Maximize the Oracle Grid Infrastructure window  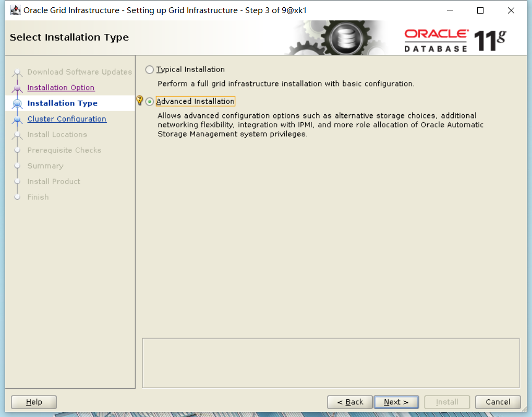480,10
